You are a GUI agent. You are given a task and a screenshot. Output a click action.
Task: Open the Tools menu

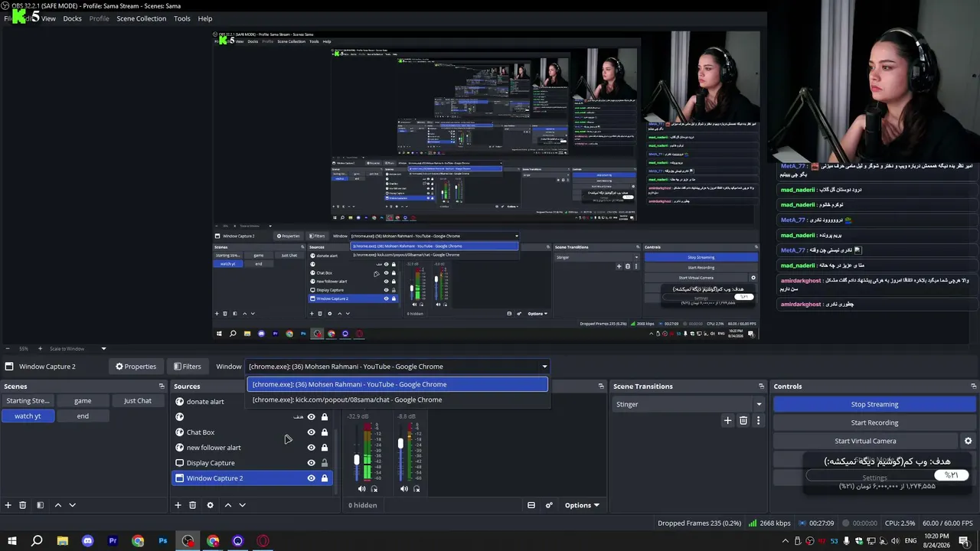pos(182,18)
